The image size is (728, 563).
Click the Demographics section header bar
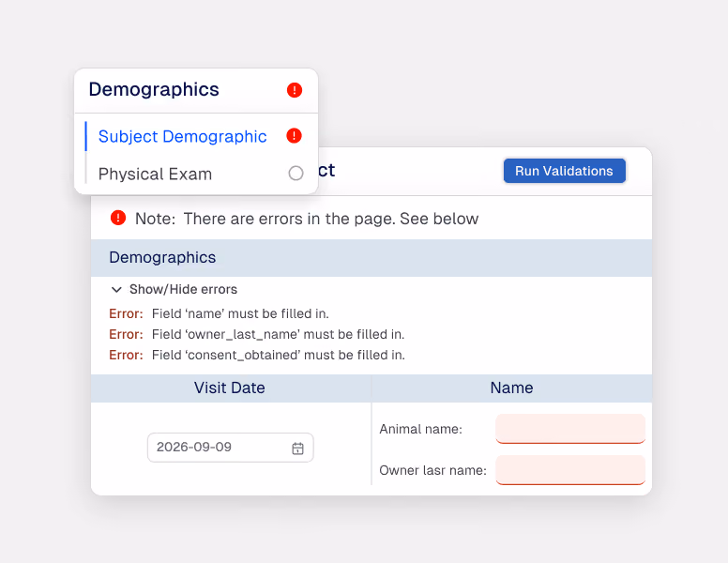[372, 258]
